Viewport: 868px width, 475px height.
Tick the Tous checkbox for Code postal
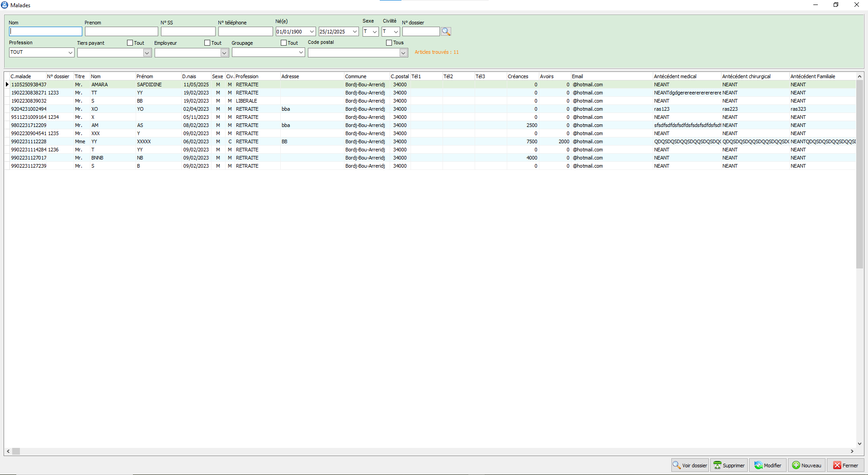(389, 43)
